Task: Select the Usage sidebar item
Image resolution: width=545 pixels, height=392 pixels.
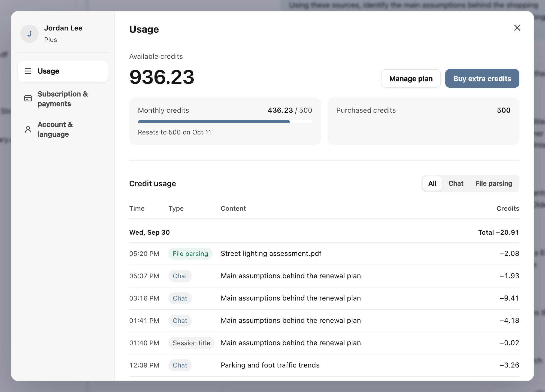Action: click(63, 71)
